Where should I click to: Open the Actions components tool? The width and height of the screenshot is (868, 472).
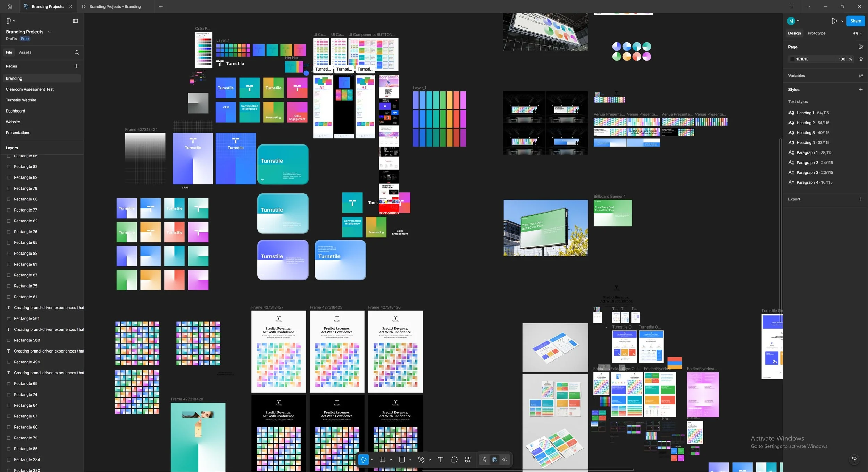(468, 459)
